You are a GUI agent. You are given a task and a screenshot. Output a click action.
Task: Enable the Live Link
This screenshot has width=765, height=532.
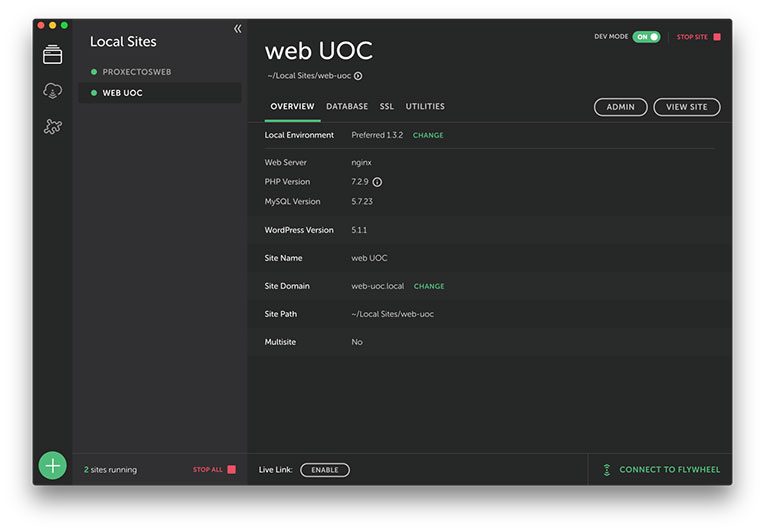click(x=325, y=470)
